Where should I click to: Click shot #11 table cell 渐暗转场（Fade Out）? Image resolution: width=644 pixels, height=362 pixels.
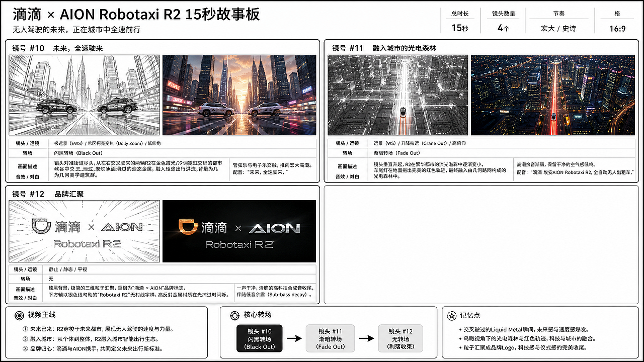(x=396, y=153)
